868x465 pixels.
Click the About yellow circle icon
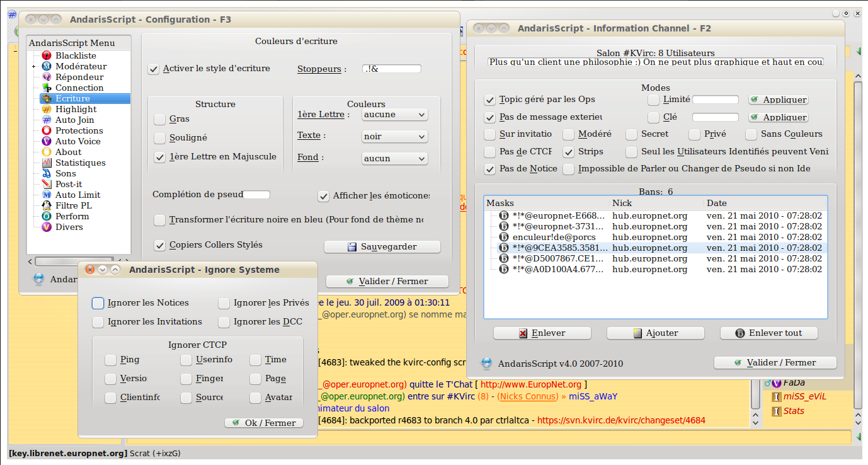[47, 152]
